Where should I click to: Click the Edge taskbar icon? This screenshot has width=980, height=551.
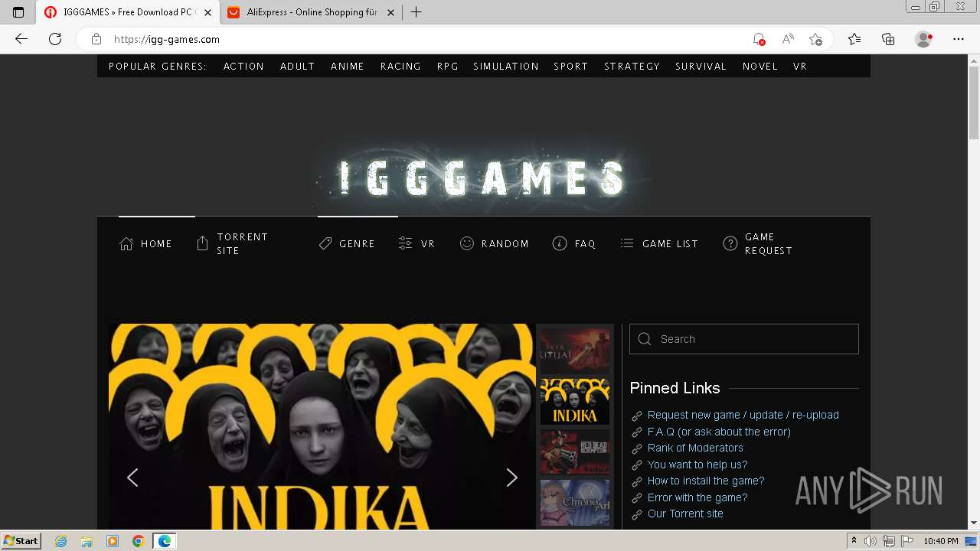164,541
